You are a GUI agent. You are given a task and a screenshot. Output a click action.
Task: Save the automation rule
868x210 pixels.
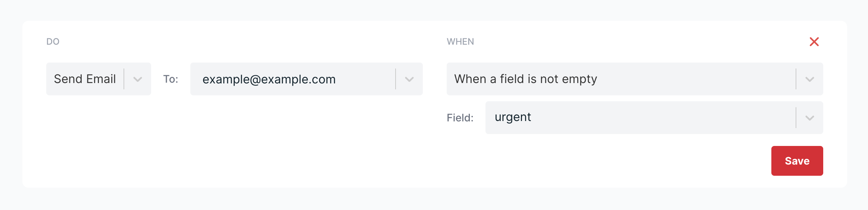(x=797, y=161)
